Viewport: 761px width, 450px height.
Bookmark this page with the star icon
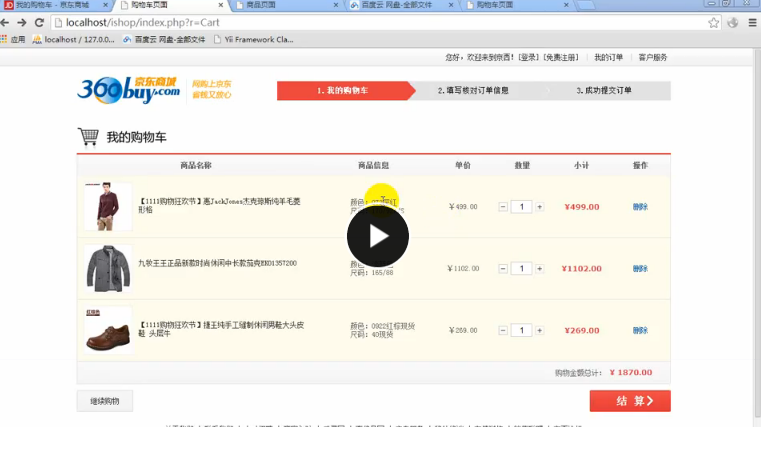pyautogui.click(x=713, y=23)
